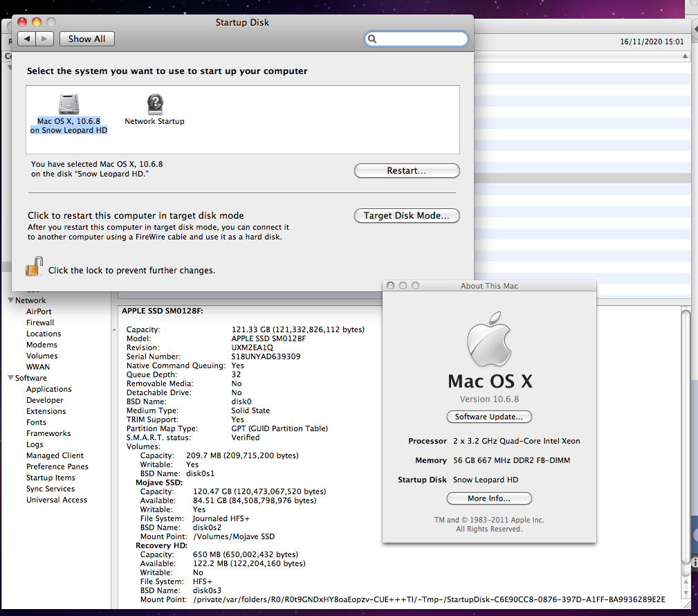Click the Medium Type Solid State value
The image size is (698, 616).
click(x=250, y=410)
